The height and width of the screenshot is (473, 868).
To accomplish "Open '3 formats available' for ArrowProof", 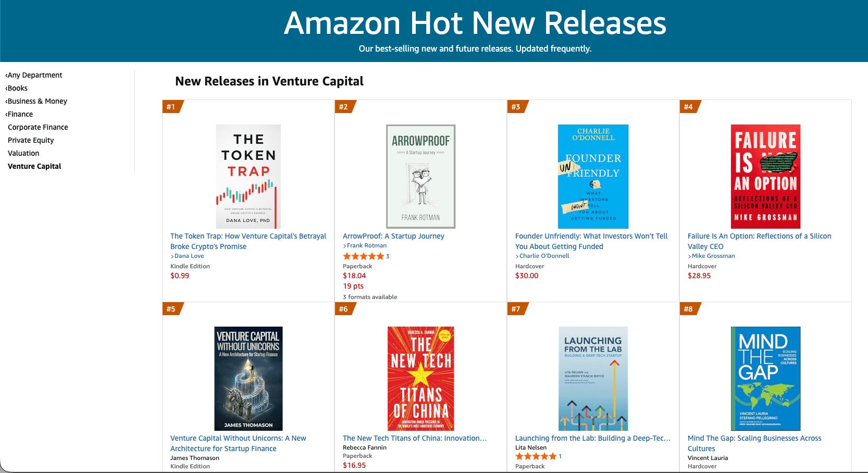I will (x=369, y=296).
